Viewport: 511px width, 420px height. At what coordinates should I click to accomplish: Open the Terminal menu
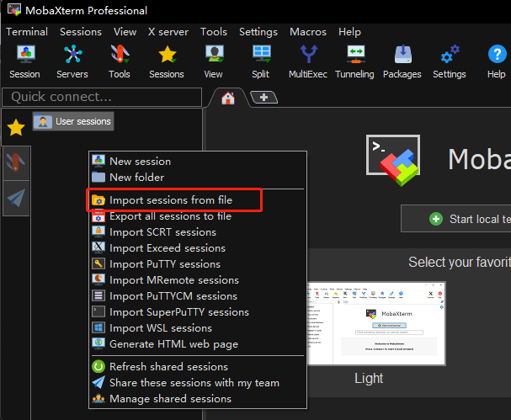pyautogui.click(x=27, y=32)
